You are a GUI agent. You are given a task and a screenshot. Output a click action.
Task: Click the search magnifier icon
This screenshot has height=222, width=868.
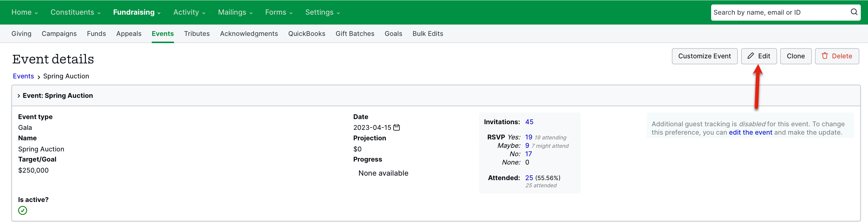pyautogui.click(x=854, y=12)
